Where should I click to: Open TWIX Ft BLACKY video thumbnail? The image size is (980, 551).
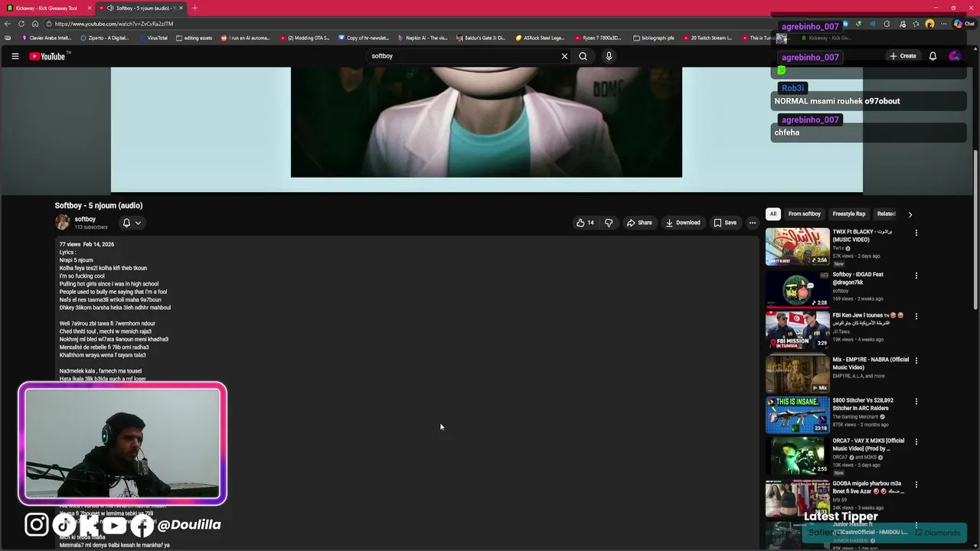coord(797,246)
